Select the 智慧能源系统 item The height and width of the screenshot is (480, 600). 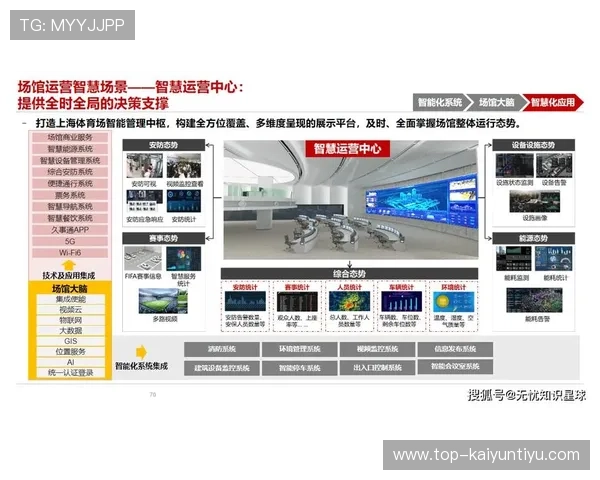pyautogui.click(x=70, y=149)
